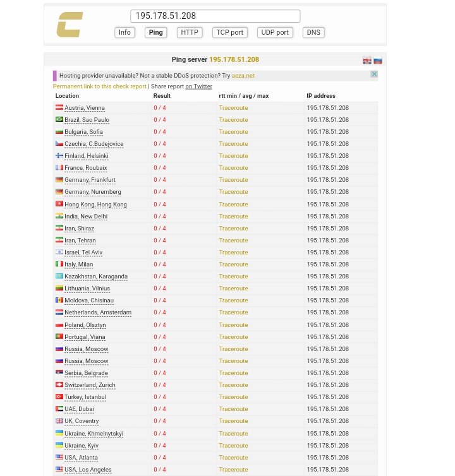Switch language with the UK flag icon

(x=367, y=60)
